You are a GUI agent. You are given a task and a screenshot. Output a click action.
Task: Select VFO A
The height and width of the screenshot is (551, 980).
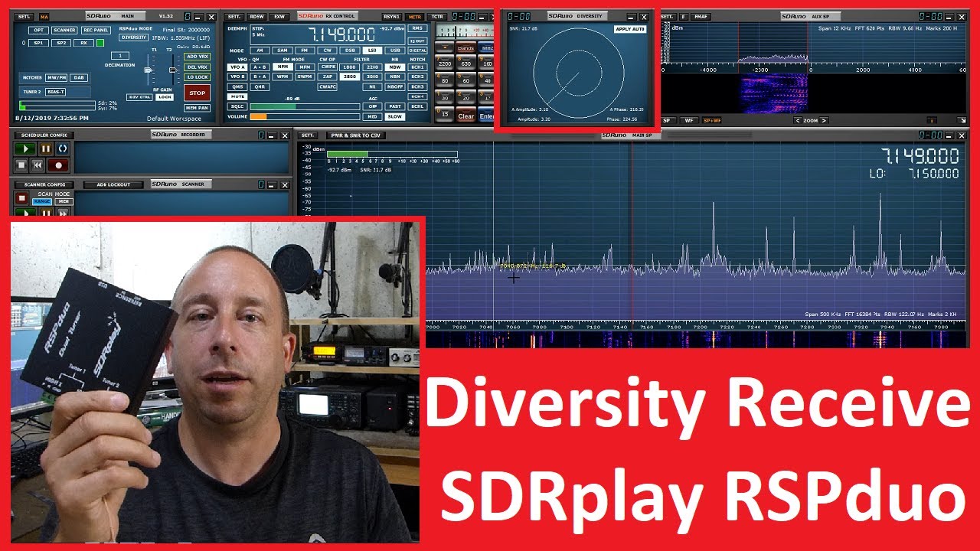point(237,67)
